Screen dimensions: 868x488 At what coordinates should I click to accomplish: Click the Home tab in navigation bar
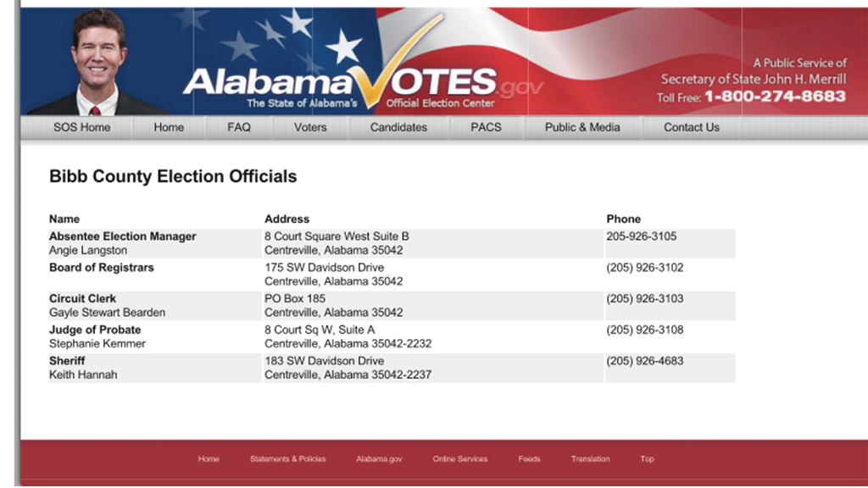pyautogui.click(x=168, y=127)
